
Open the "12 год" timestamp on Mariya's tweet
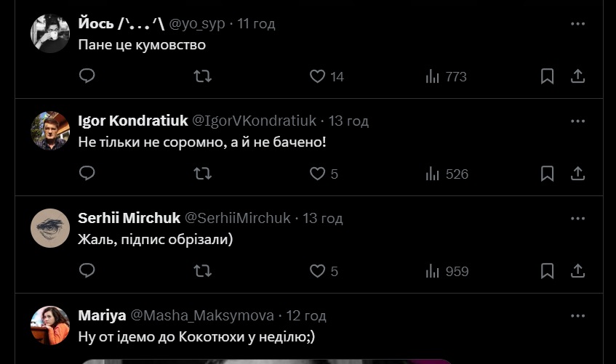pyautogui.click(x=306, y=316)
